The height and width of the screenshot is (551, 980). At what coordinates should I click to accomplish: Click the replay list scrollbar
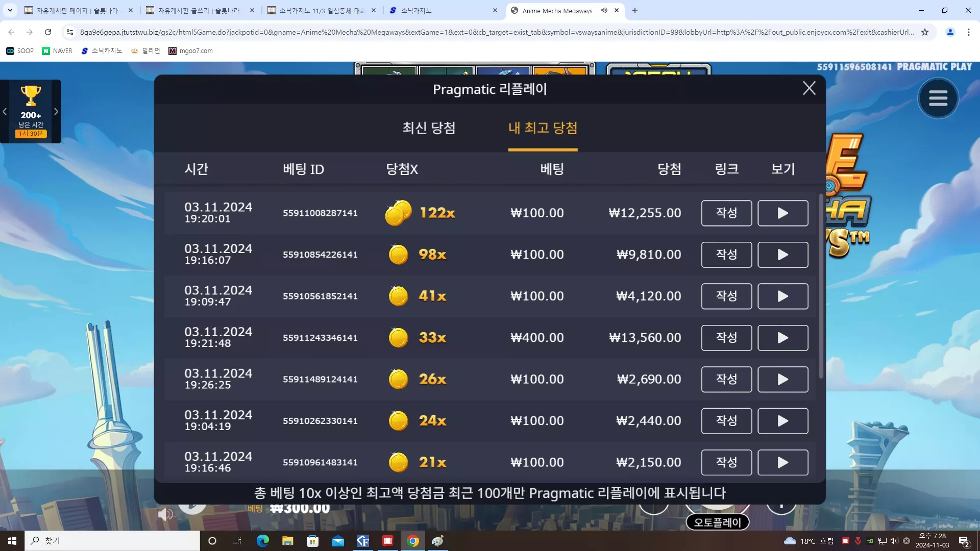click(x=821, y=286)
